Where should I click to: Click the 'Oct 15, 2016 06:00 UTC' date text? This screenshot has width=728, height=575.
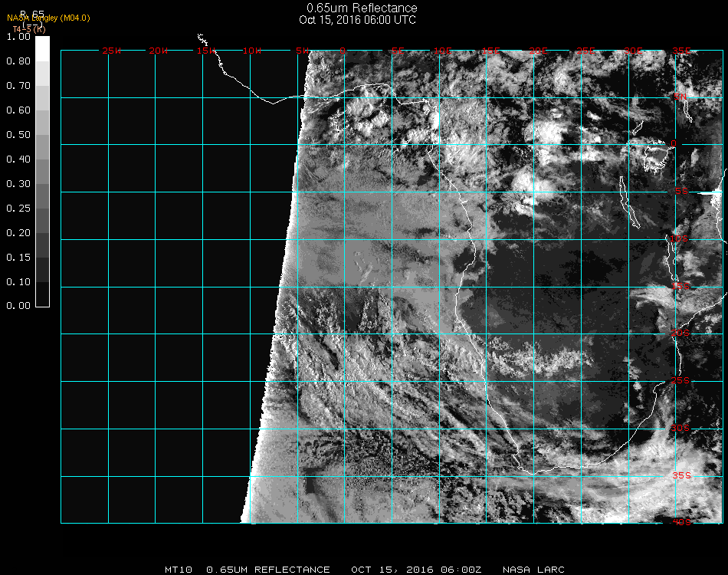(358, 20)
